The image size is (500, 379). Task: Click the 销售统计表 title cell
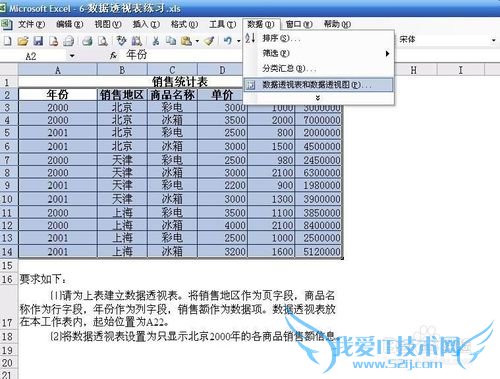pyautogui.click(x=180, y=82)
